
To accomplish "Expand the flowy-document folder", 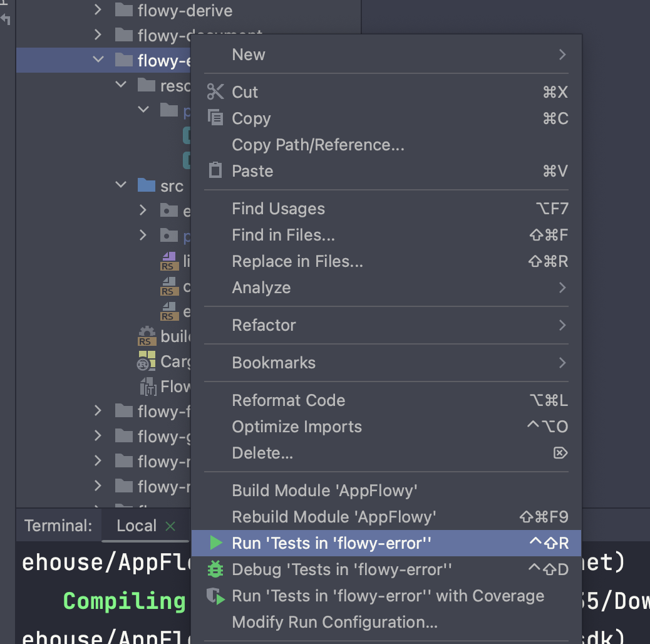I will [x=98, y=35].
